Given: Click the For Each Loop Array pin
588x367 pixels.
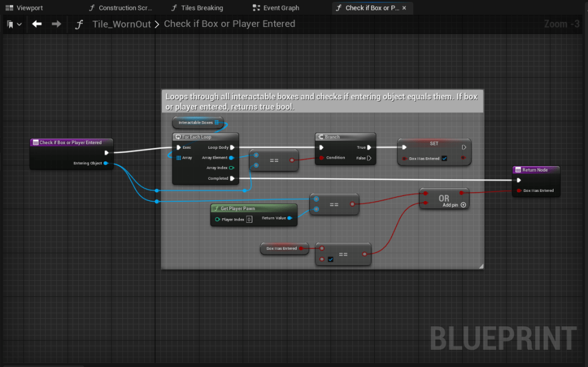Looking at the screenshot, I should tap(179, 158).
